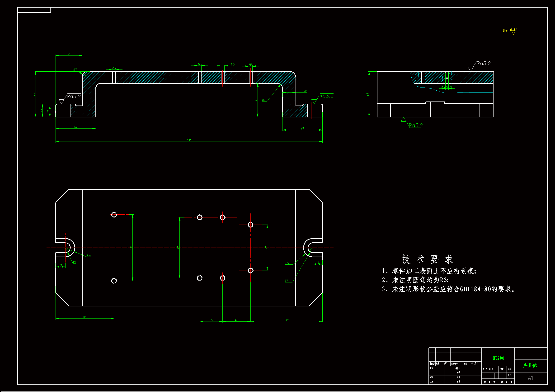Click the A1 sheet size label
The image size is (555, 392).
530,378
